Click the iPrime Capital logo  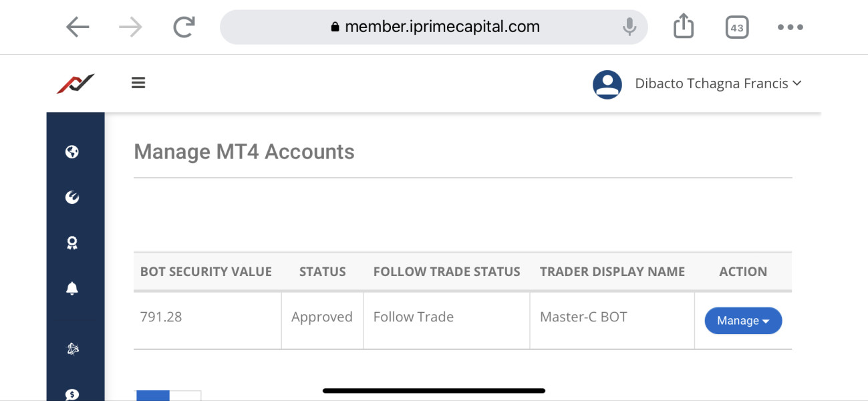[x=76, y=84]
